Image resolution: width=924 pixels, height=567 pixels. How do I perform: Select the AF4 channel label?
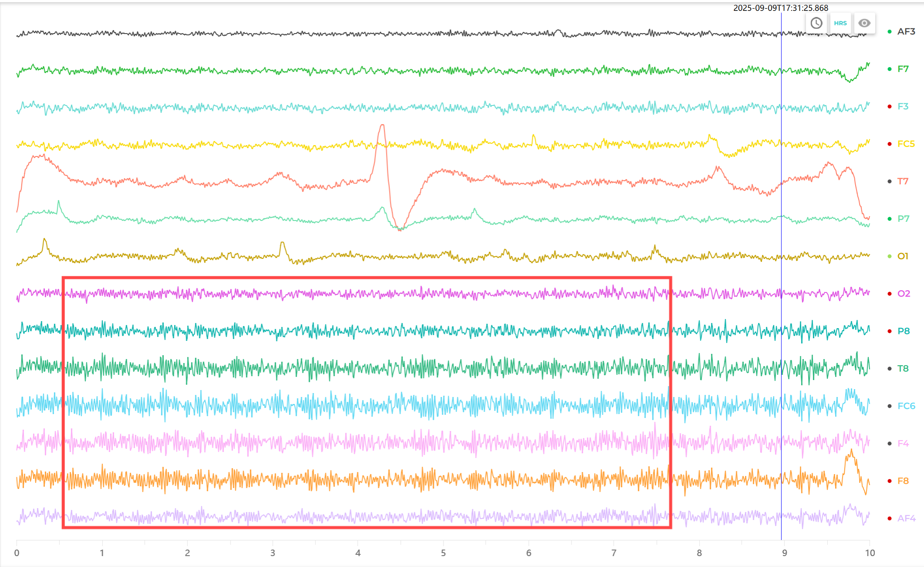pos(906,519)
